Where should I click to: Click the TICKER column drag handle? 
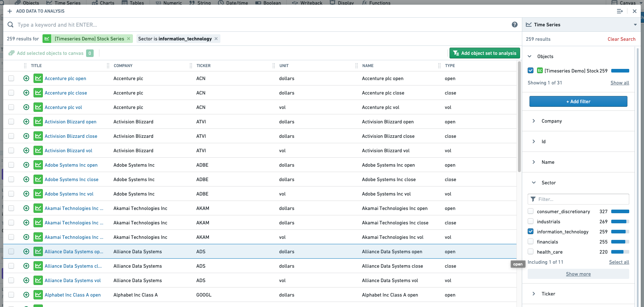(x=191, y=66)
